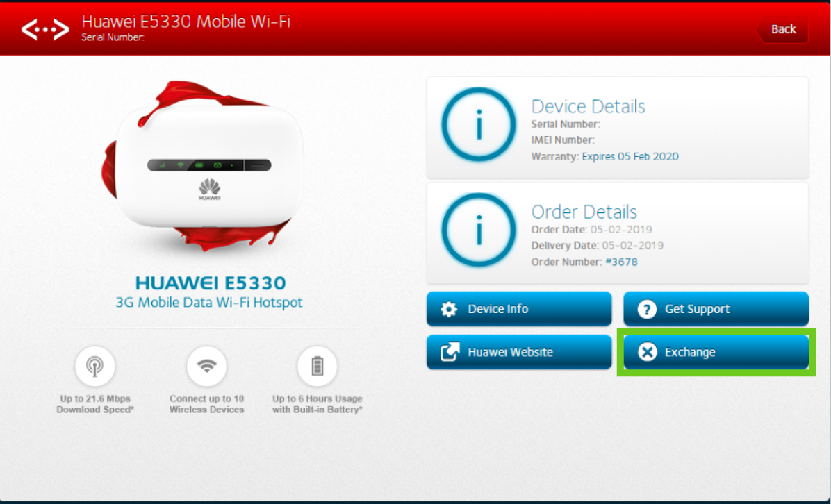
Task: Open Get Support button
Action: (x=716, y=309)
